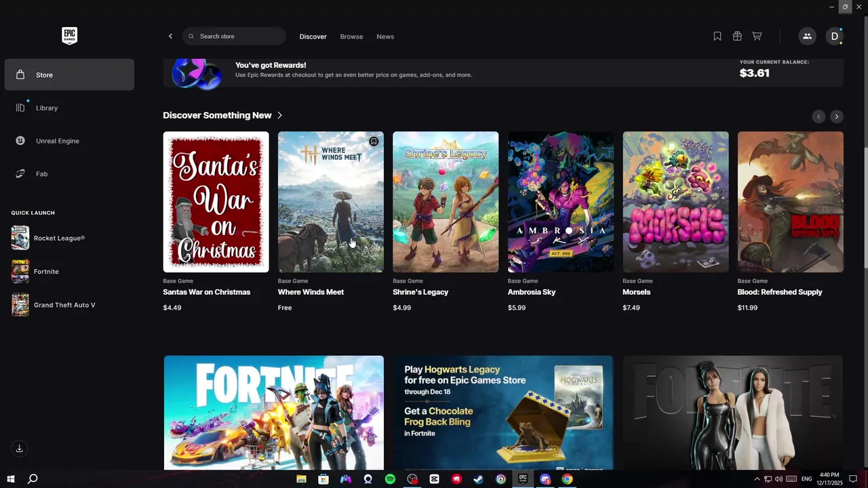
Task: Switch to the Discover tab
Action: point(313,37)
